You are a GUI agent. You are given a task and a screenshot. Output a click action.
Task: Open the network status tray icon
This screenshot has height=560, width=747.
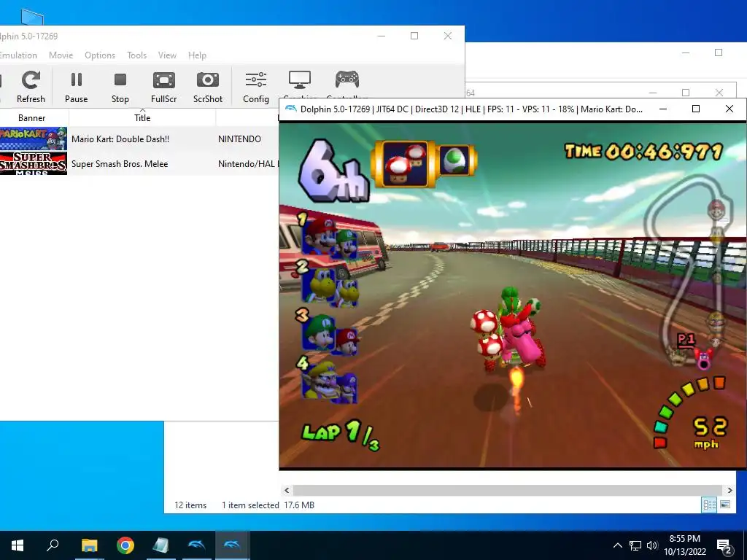click(x=635, y=545)
